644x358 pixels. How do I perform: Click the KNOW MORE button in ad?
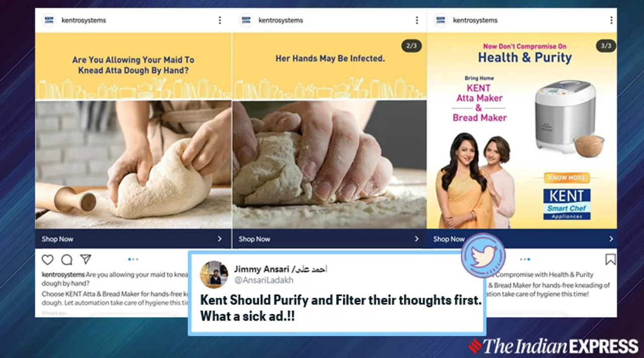coord(567,178)
